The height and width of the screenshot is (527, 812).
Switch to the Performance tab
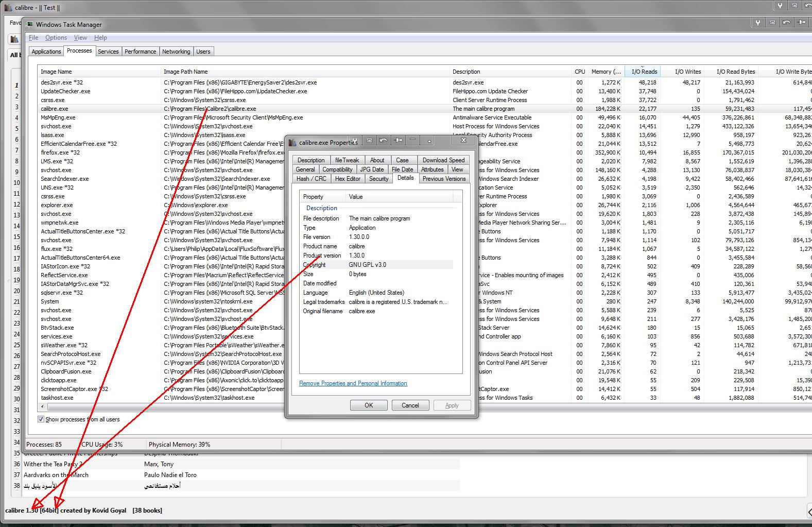click(140, 52)
